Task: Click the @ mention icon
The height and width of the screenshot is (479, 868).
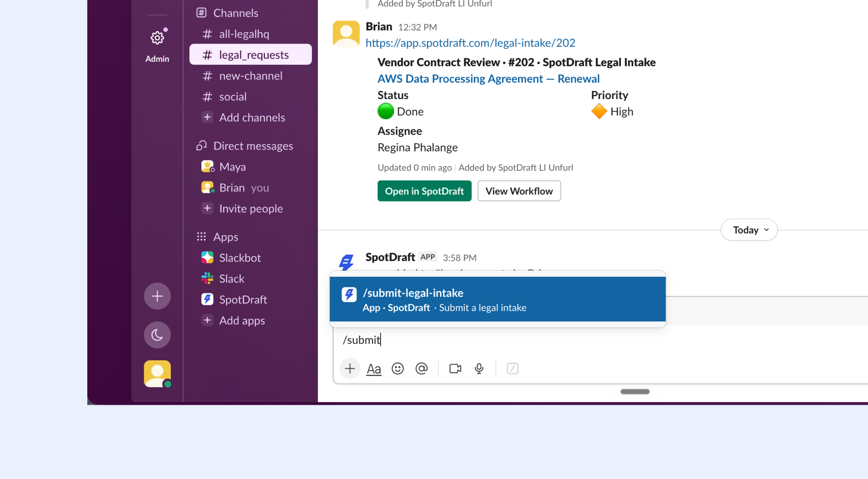Action: click(x=421, y=369)
